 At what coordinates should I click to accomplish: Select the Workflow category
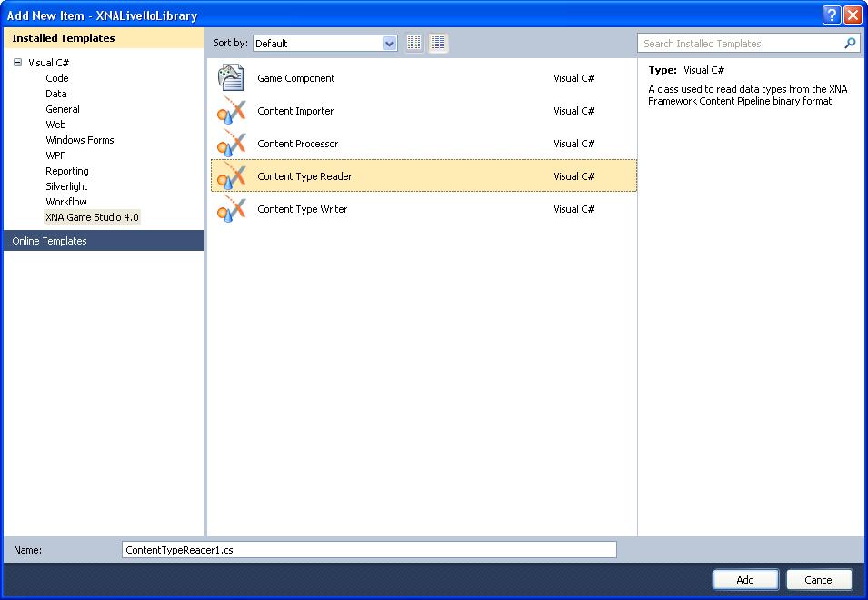[65, 202]
